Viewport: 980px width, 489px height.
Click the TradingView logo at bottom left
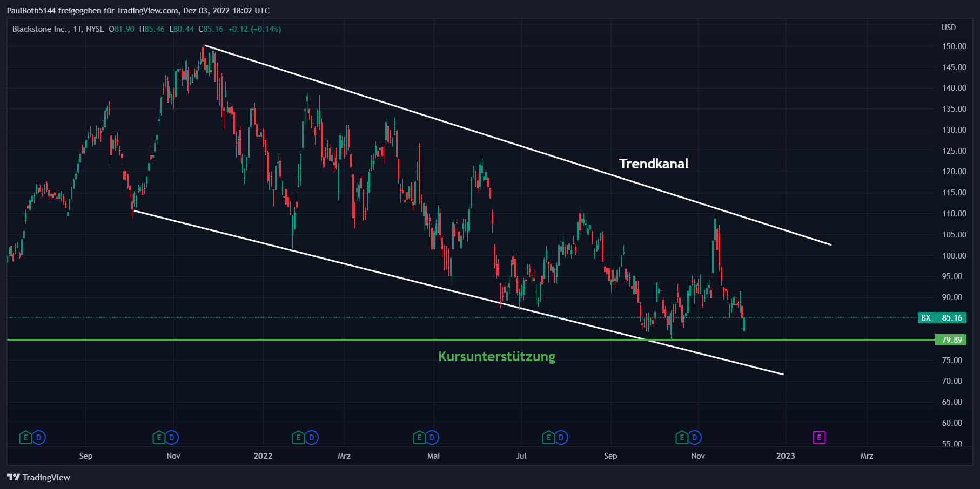pos(38,477)
